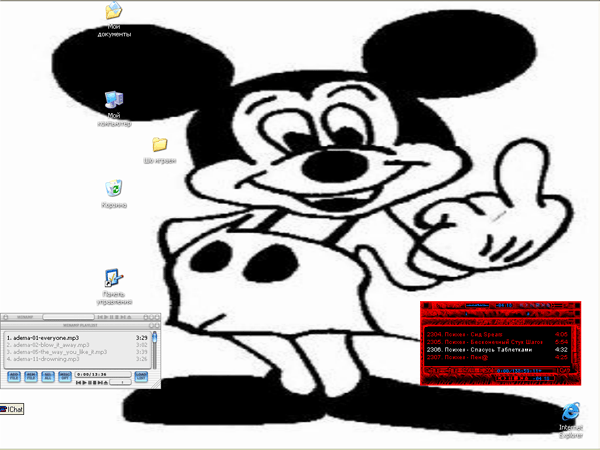Select track 2306 Спасусь Таблетками
Viewport: 600px width, 450px height.
click(497, 349)
